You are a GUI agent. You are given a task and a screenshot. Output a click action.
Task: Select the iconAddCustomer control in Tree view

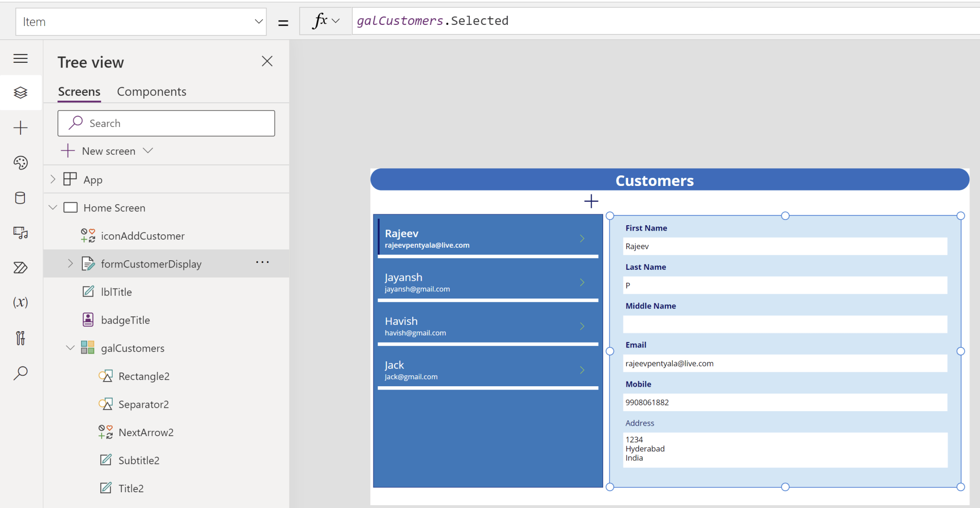click(142, 235)
